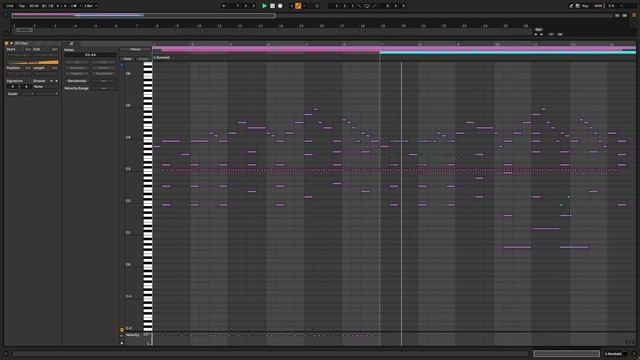Image resolution: width=640 pixels, height=360 pixels.
Task: Toggle the Computer MIDI Keyboard icon
Action: point(578,6)
